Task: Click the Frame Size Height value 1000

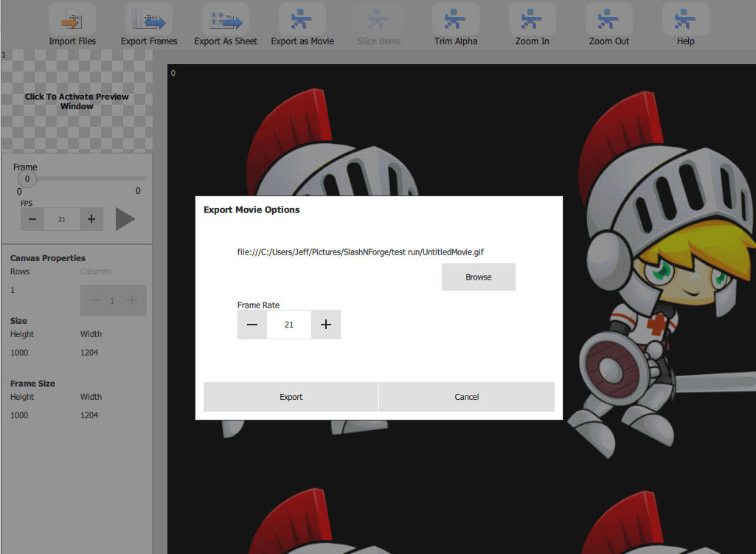Action: 19,415
